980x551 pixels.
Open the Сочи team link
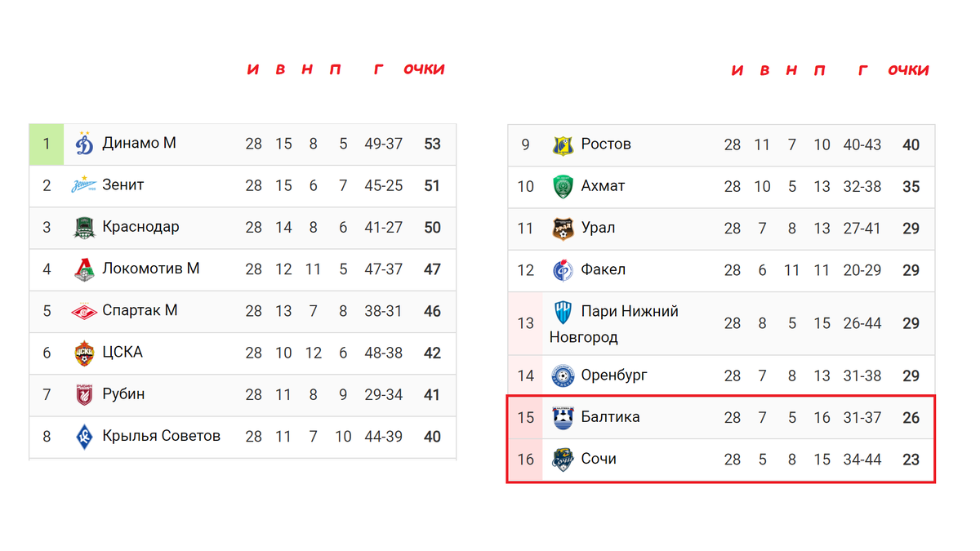599,459
